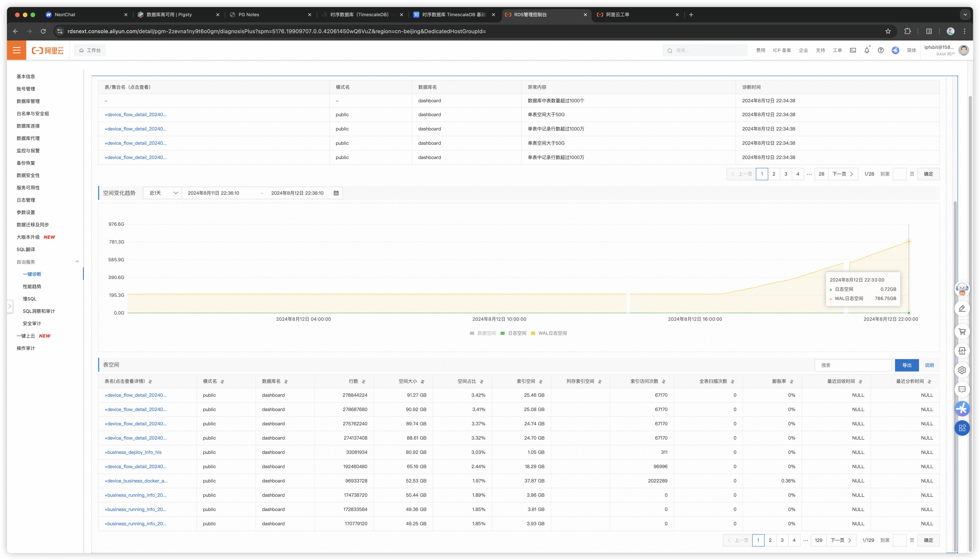Collapse the 自治服务 sidebar section
This screenshot has height=560, width=980.
(x=77, y=261)
